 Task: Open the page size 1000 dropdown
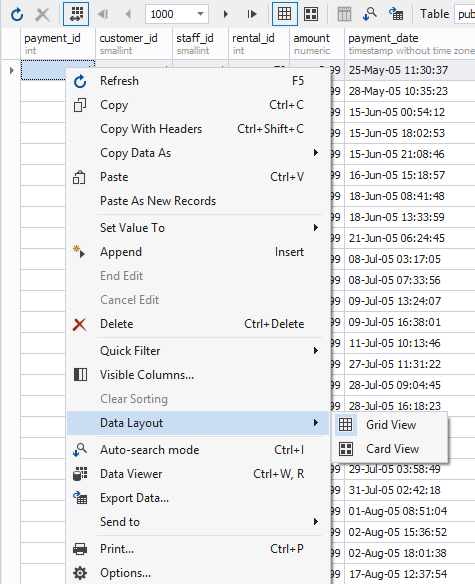click(177, 14)
